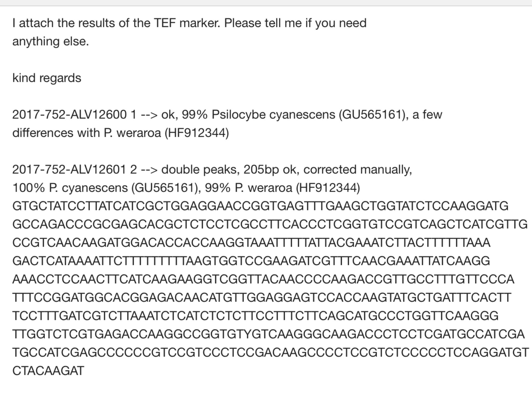Click the sample ID 2017-752-ALV12600
532x399 pixels.
69,115
